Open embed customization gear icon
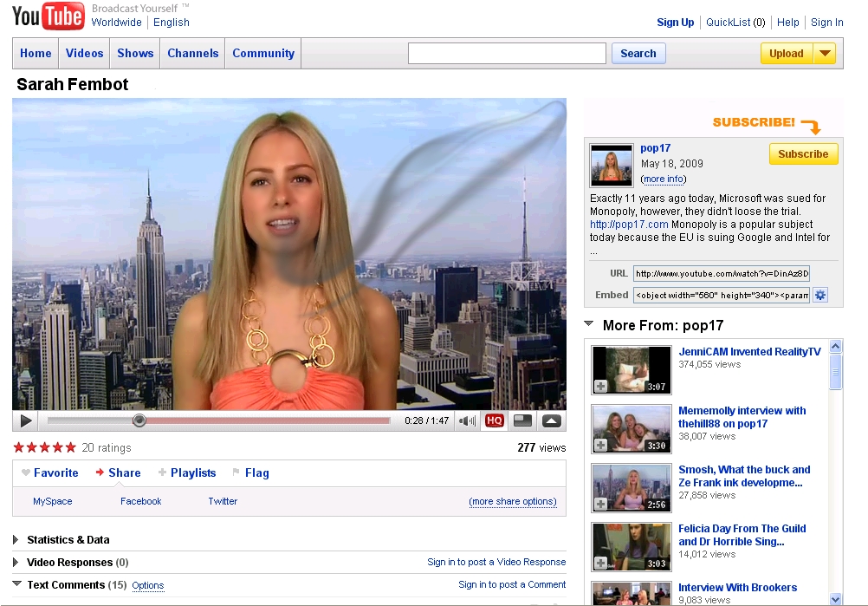868x606 pixels. click(819, 296)
